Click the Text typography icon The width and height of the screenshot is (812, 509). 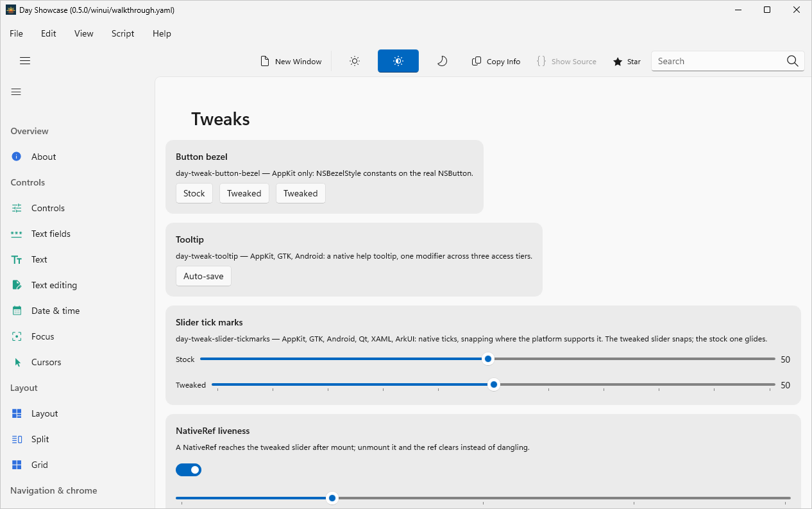coord(17,259)
